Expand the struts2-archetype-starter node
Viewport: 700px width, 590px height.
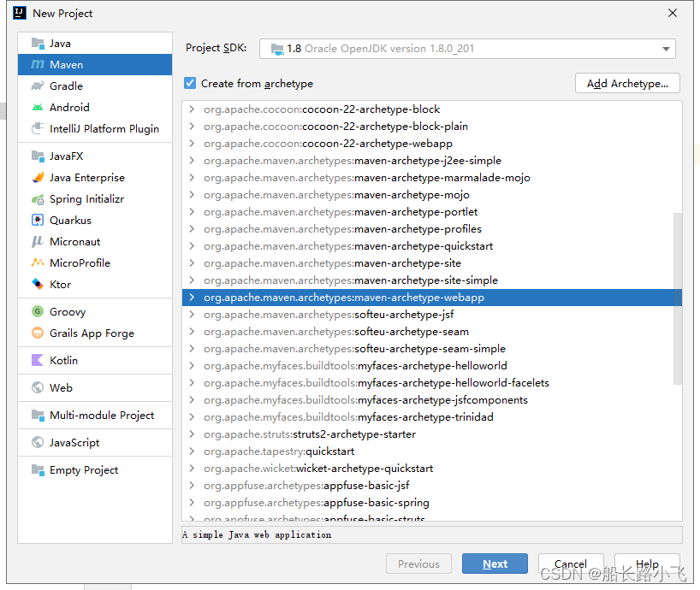(192, 434)
